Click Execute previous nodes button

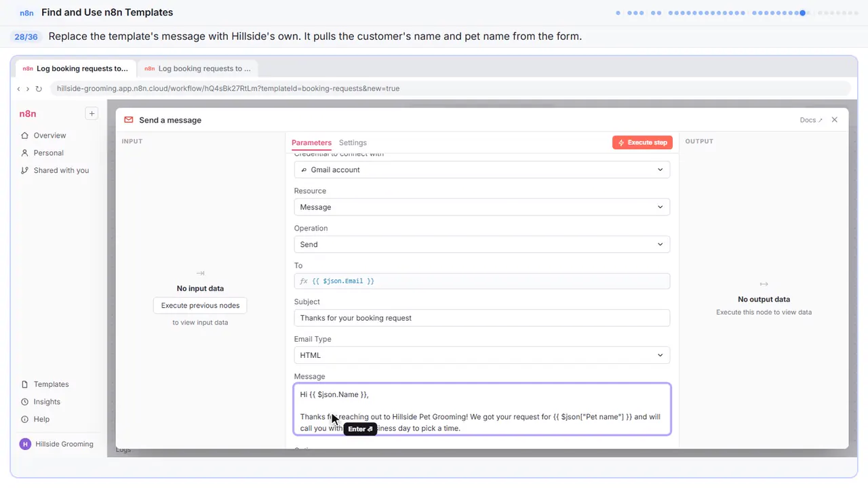200,306
